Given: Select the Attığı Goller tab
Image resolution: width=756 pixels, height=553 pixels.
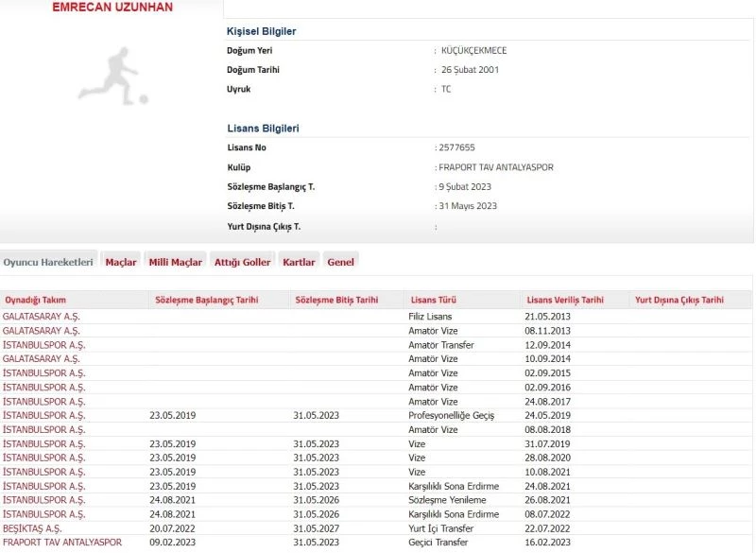Looking at the screenshot, I should (242, 262).
